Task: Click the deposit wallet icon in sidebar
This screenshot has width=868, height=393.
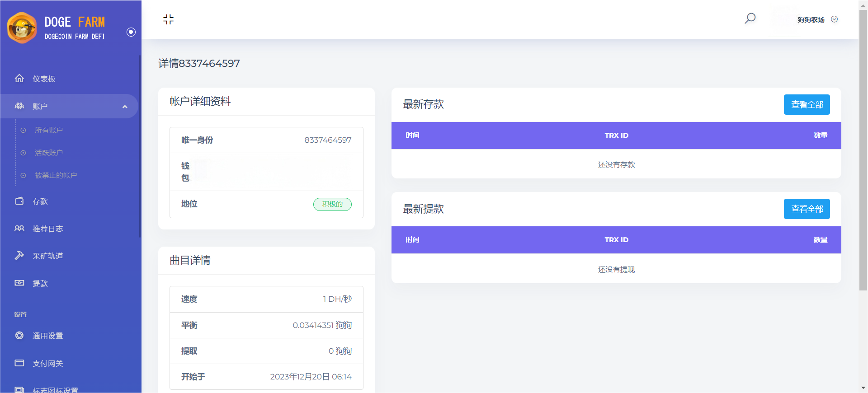Action: [x=19, y=201]
